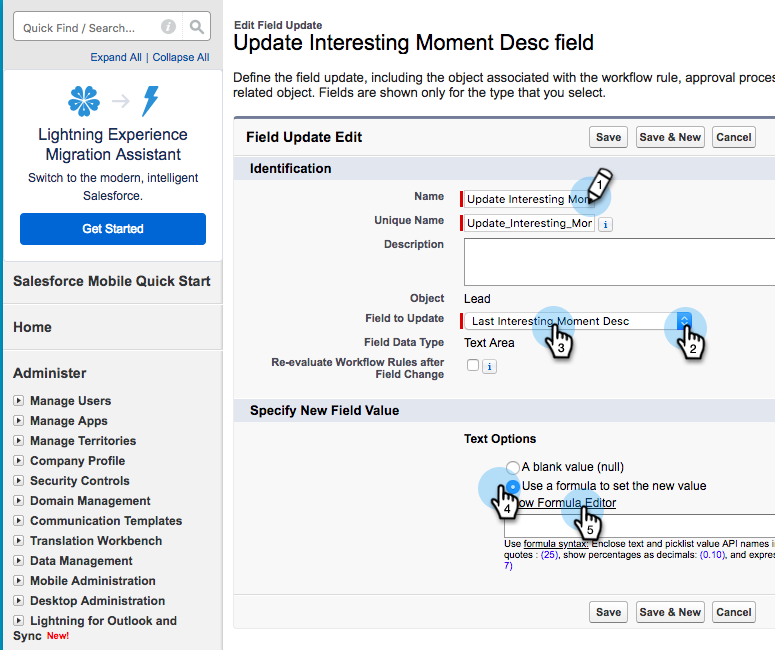
Task: Enable Re-evaluate Workflow Rules checkbox
Action: click(x=472, y=366)
